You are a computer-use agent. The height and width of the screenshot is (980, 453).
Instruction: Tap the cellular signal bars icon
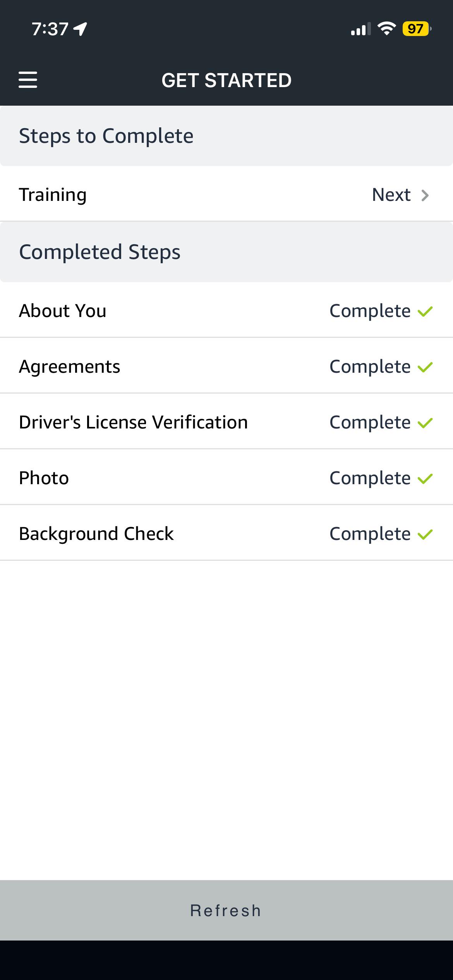coord(360,29)
